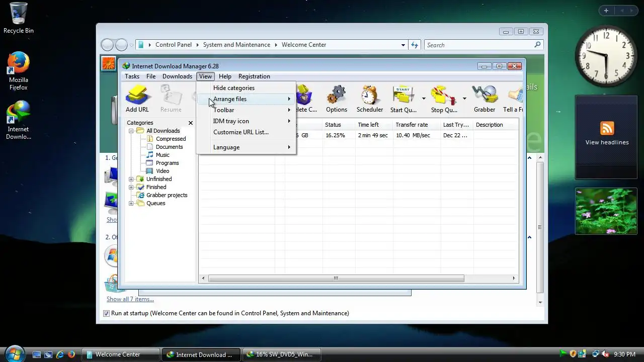Click Show Desktop quick launch icon

pos(37,354)
